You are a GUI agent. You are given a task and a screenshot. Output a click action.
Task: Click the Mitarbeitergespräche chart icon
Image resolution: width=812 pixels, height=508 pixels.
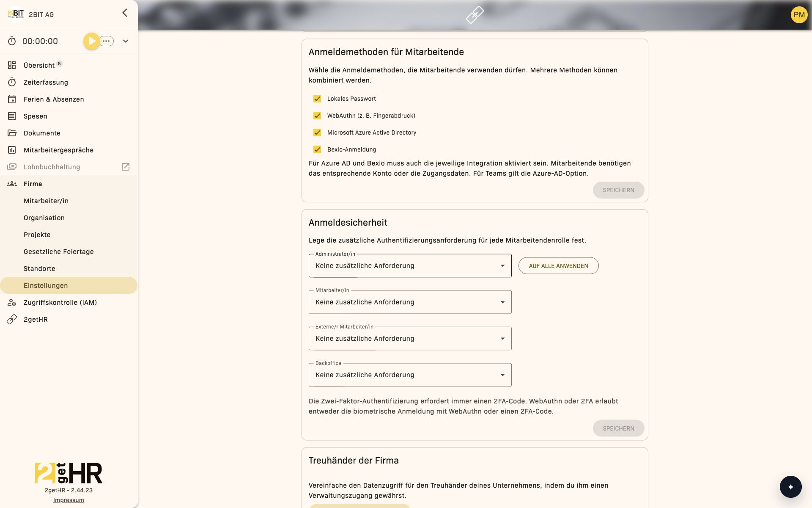(12, 150)
